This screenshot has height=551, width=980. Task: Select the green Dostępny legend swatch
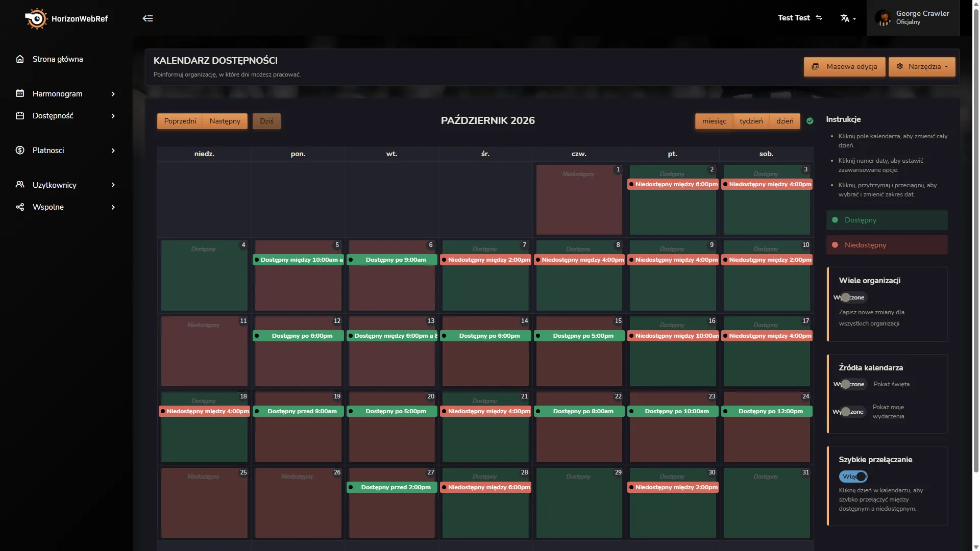point(887,220)
